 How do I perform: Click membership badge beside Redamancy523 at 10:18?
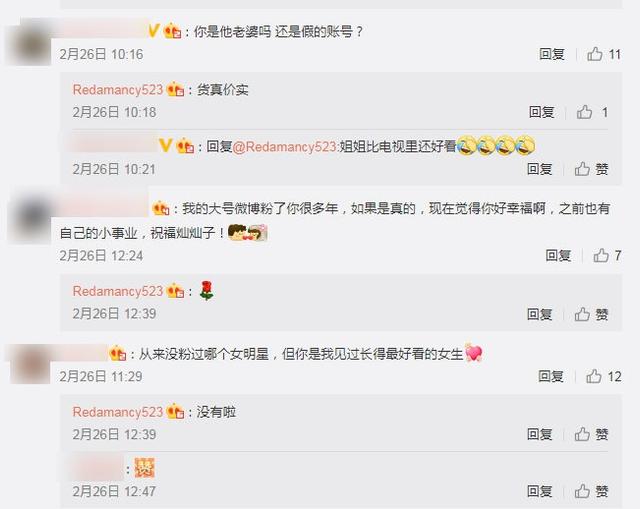[176, 89]
